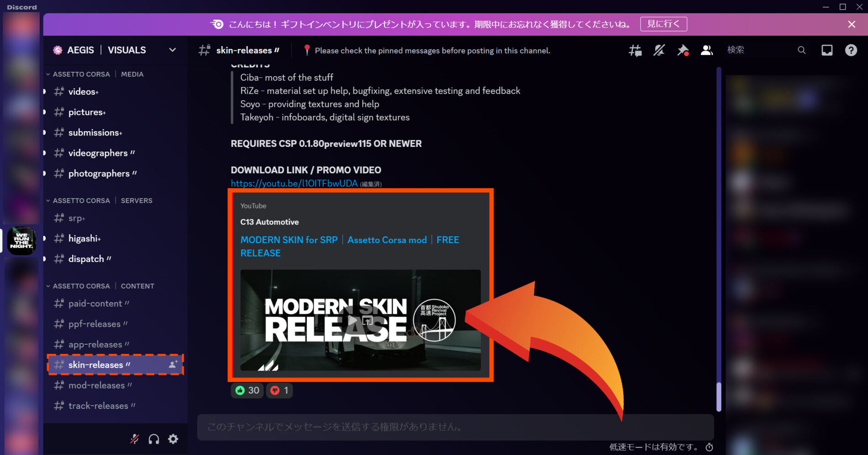The height and width of the screenshot is (455, 868).
Task: Click the gift icon in the banner
Action: 217,24
